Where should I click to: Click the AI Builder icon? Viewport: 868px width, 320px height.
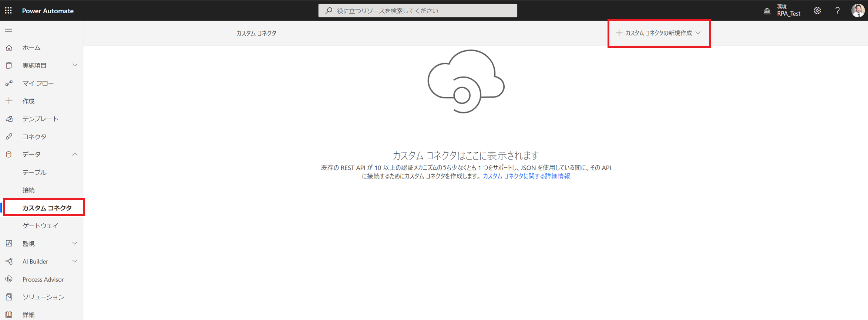(x=9, y=261)
